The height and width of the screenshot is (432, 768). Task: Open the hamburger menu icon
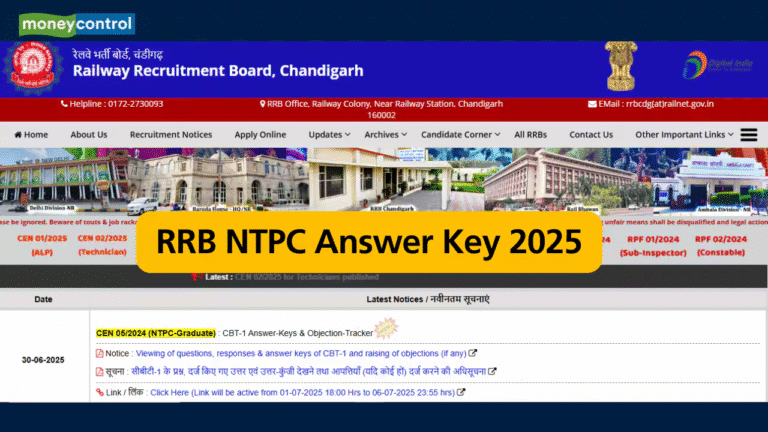tap(749, 134)
